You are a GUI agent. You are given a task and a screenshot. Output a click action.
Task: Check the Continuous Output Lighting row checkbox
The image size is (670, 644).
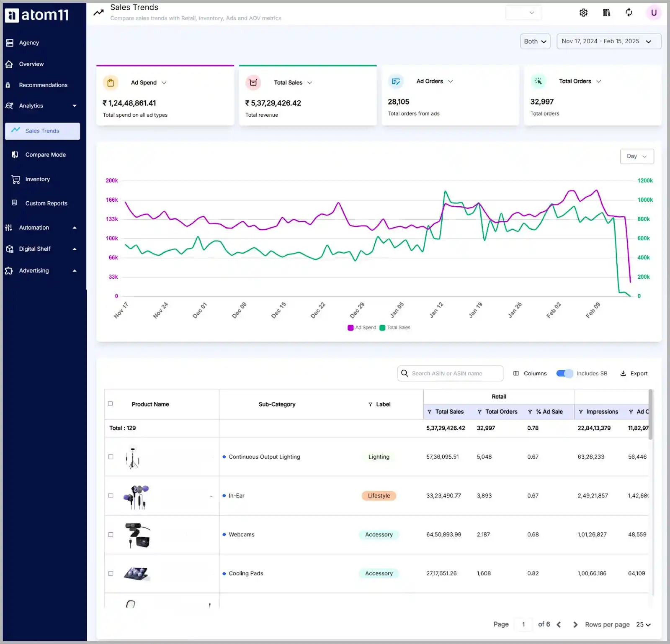[111, 457]
